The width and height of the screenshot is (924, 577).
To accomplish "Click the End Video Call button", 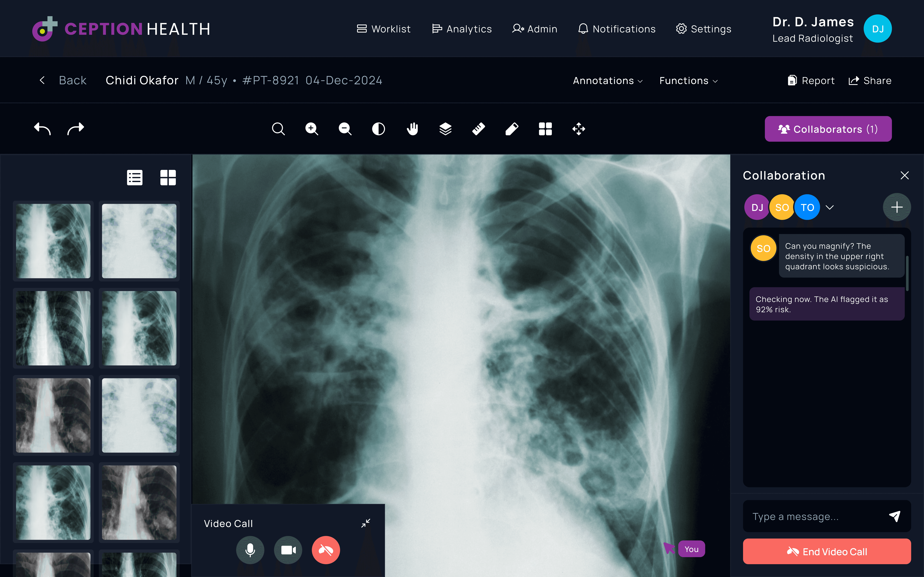I will pos(827,551).
